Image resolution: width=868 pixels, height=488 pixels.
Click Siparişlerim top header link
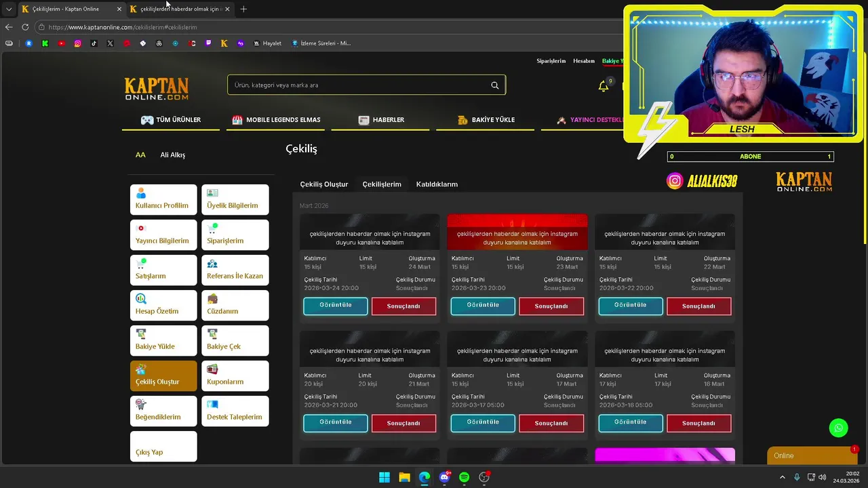pyautogui.click(x=551, y=61)
